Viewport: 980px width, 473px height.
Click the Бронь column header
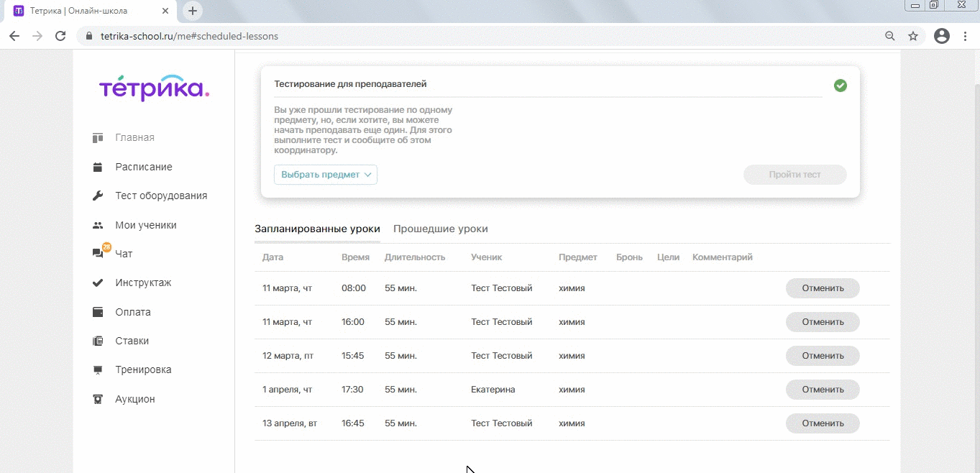click(629, 257)
